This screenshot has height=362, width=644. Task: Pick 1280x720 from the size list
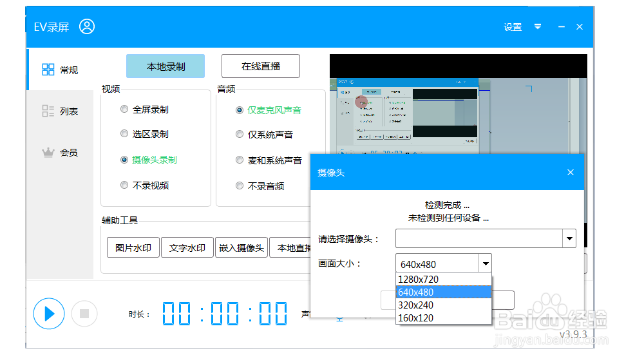pos(444,280)
